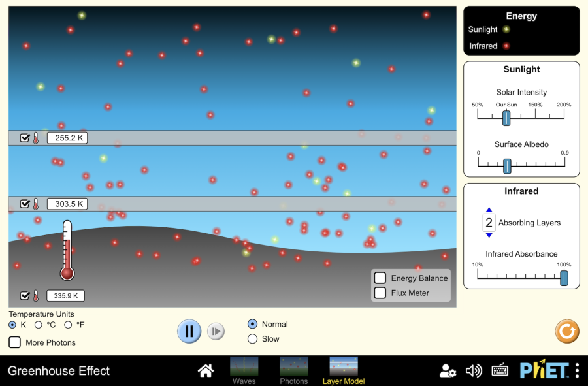Viewport: 588px width, 386px height.
Task: Go to the home screen icon
Action: click(x=206, y=371)
